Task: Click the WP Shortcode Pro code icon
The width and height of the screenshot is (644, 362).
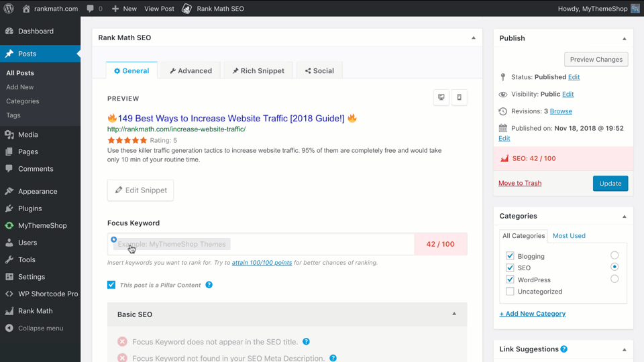Action: tap(9, 294)
